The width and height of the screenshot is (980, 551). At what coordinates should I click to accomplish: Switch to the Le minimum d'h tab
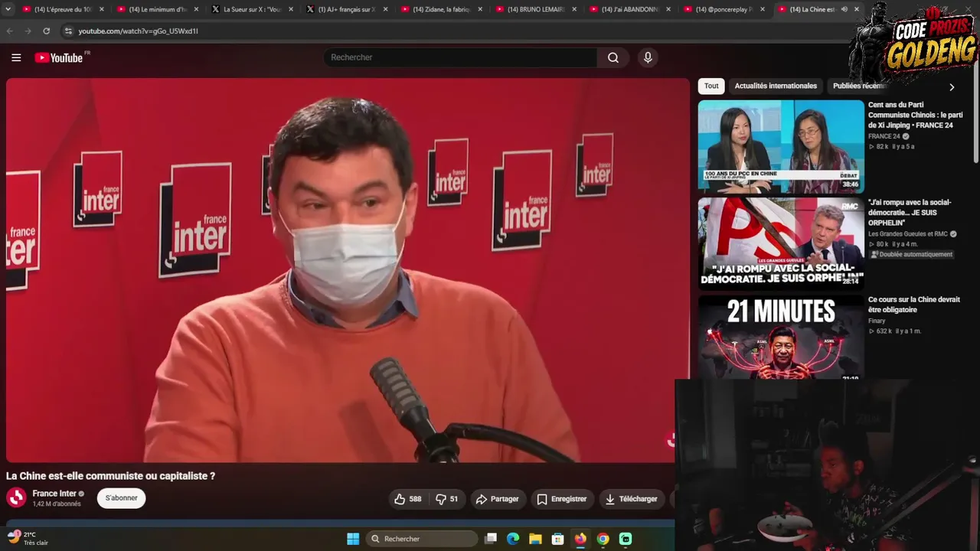click(x=158, y=9)
